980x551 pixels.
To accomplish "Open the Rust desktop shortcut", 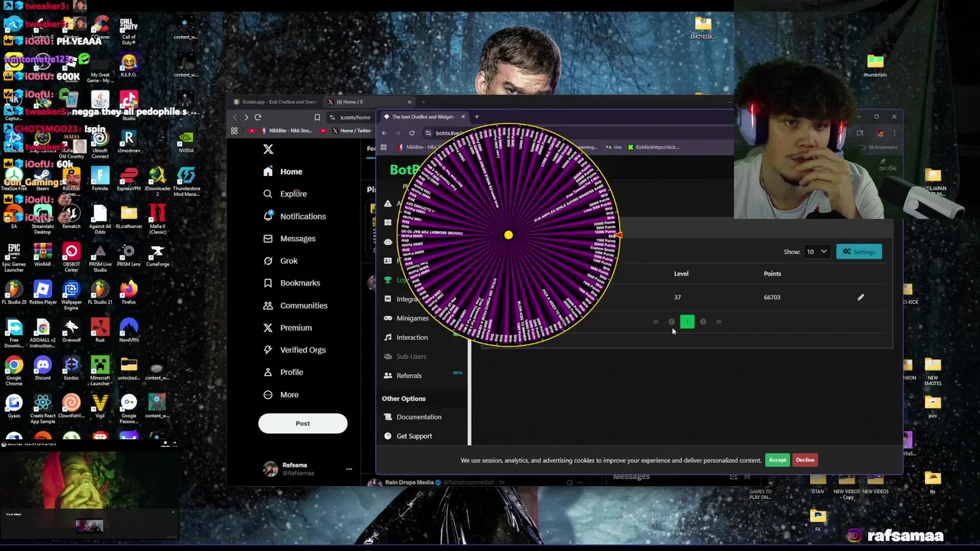I will [x=100, y=330].
